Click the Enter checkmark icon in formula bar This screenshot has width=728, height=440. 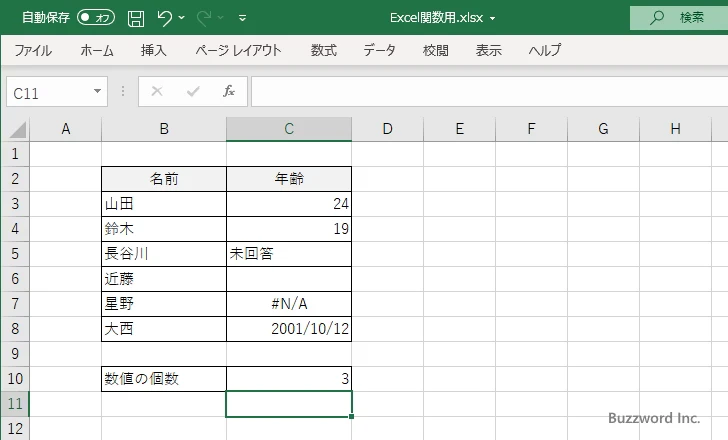click(x=193, y=91)
